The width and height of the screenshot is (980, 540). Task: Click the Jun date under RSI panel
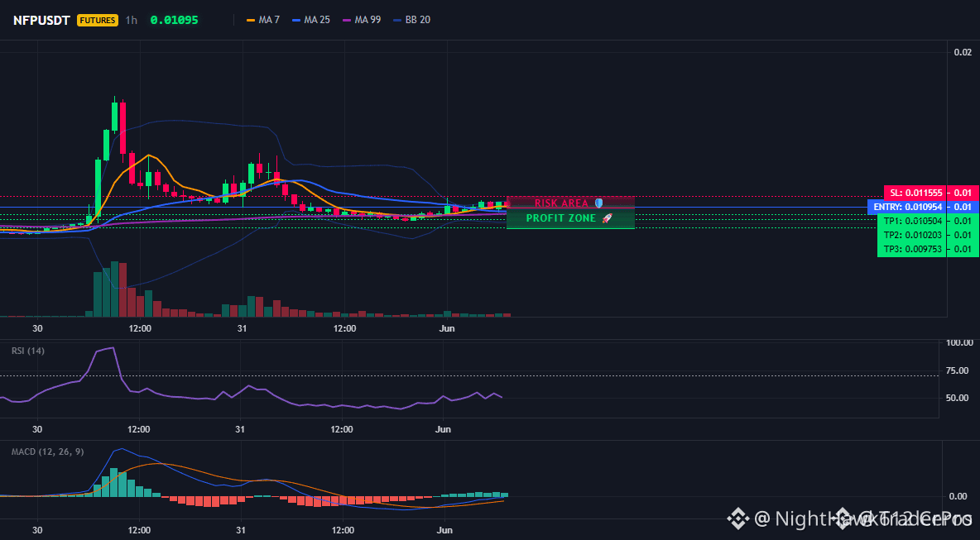[x=443, y=429]
